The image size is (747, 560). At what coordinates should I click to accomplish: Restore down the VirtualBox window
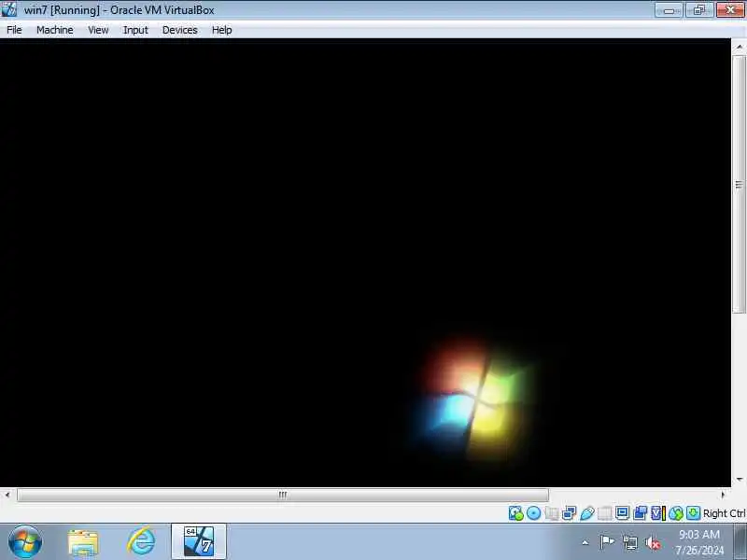coord(698,10)
